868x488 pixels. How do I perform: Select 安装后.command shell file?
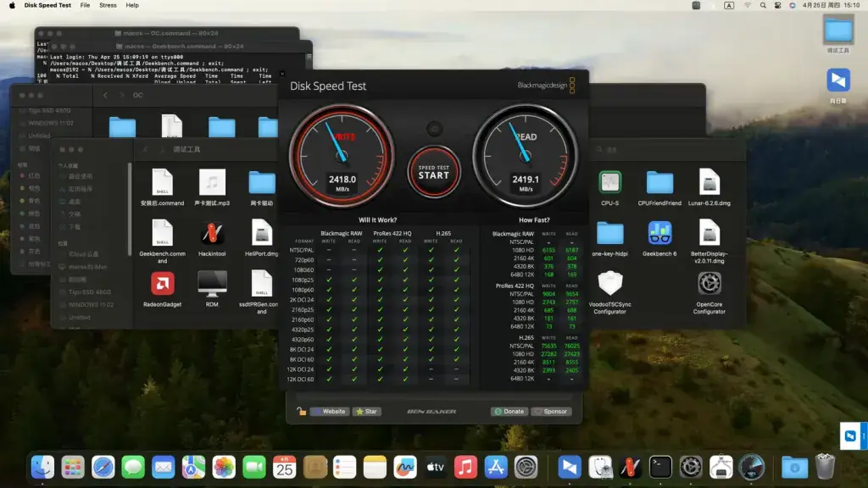(162, 187)
